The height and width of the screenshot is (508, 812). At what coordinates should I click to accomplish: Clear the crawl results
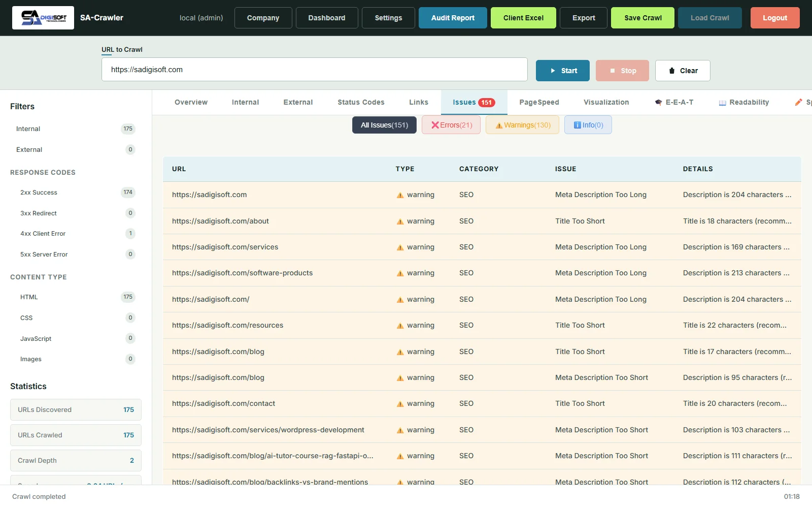point(683,71)
